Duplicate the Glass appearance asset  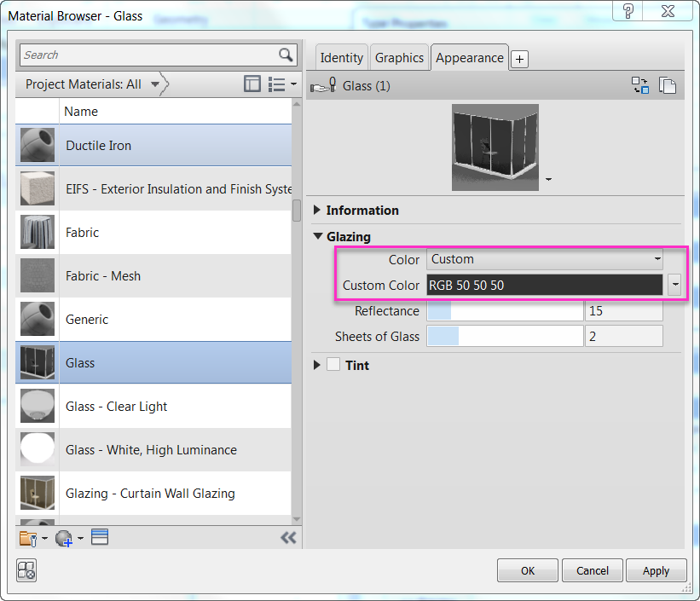(668, 85)
